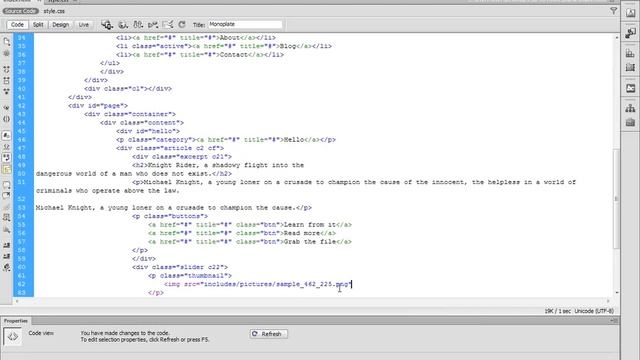
Task: Click the 19K / 1 sec status text
Action: (x=558, y=311)
